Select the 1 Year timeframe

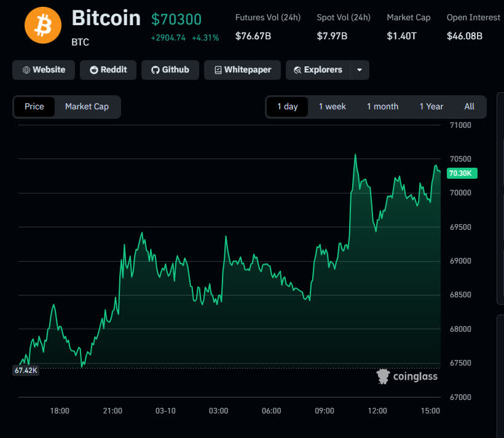tap(431, 106)
